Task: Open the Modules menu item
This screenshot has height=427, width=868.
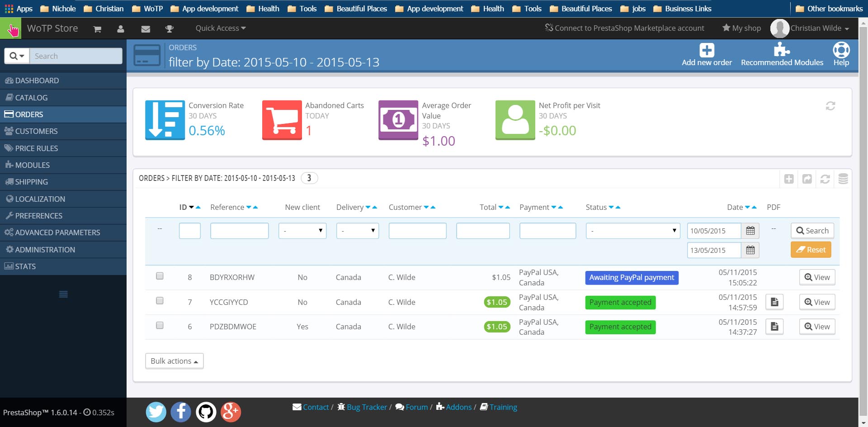Action: [63, 165]
